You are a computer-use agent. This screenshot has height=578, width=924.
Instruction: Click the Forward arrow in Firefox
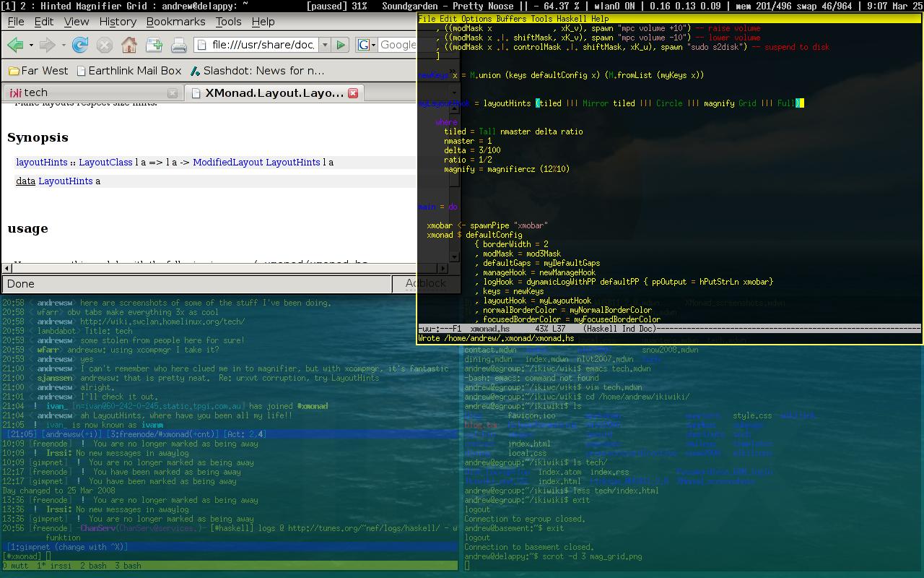(48, 45)
